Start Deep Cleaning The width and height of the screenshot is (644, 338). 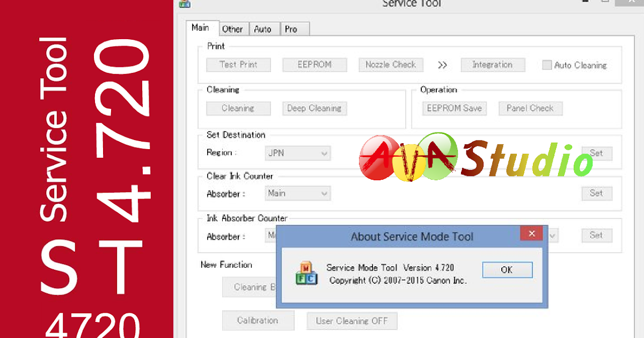point(314,108)
